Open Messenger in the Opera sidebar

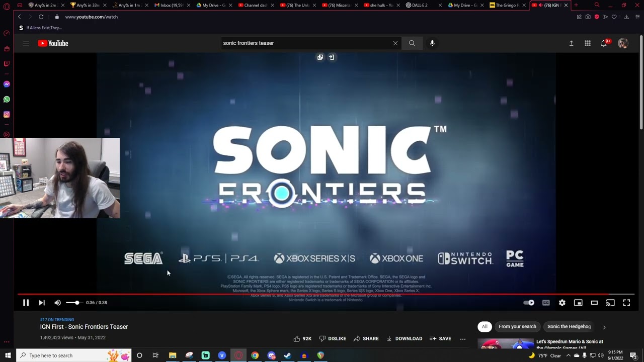(x=7, y=84)
